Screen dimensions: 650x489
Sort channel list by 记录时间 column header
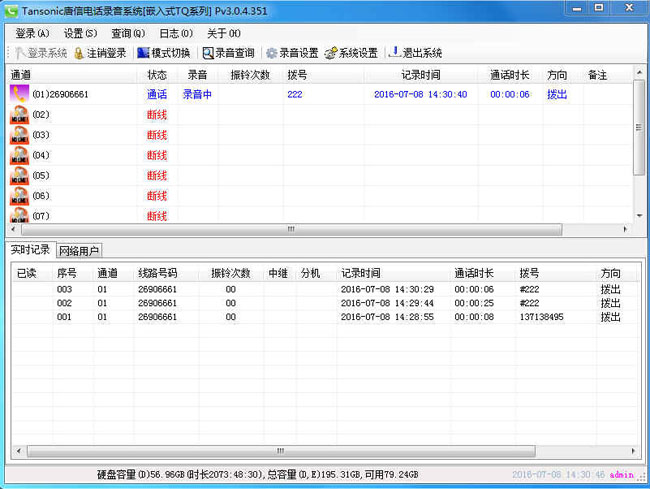pyautogui.click(x=420, y=75)
